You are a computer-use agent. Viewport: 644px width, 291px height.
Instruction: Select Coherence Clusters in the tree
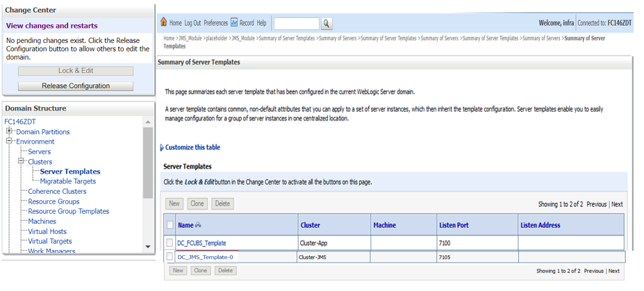tap(57, 191)
